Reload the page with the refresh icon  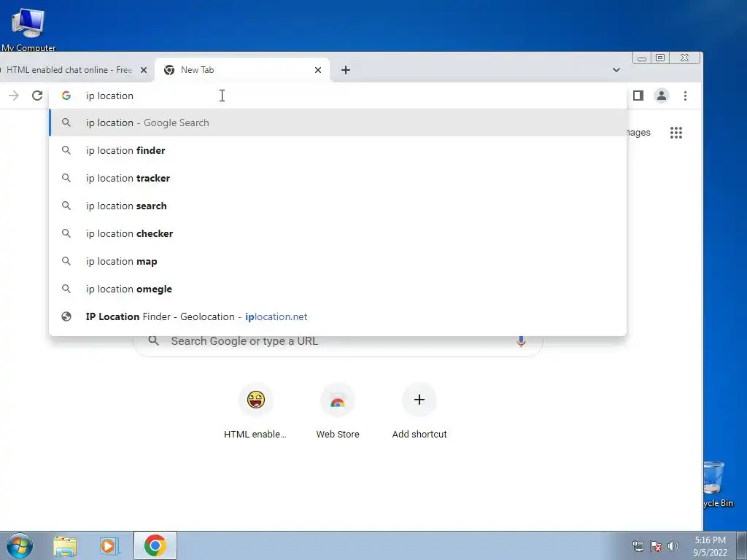37,96
